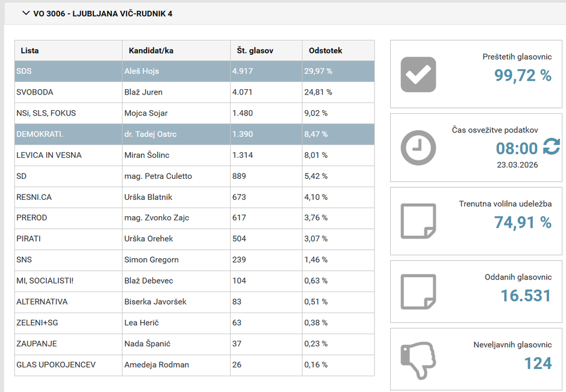Click the 16.531 submitted ballots number
The width and height of the screenshot is (566, 392).
point(526,296)
